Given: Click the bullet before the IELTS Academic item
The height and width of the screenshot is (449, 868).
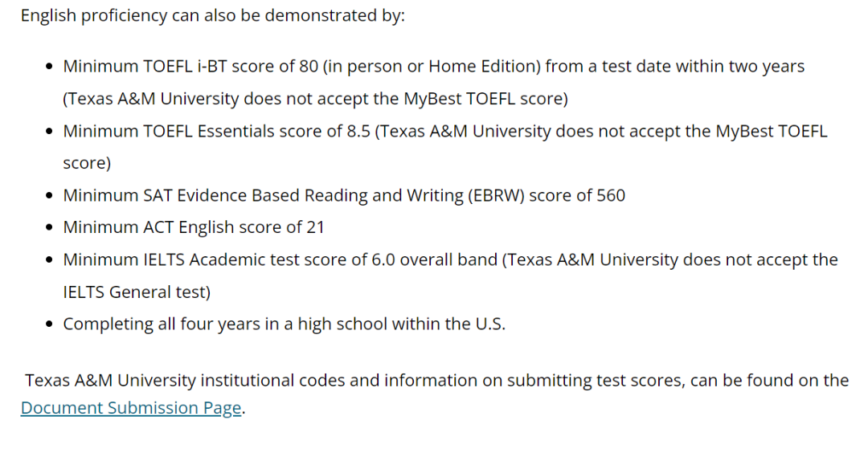Looking at the screenshot, I should [51, 260].
